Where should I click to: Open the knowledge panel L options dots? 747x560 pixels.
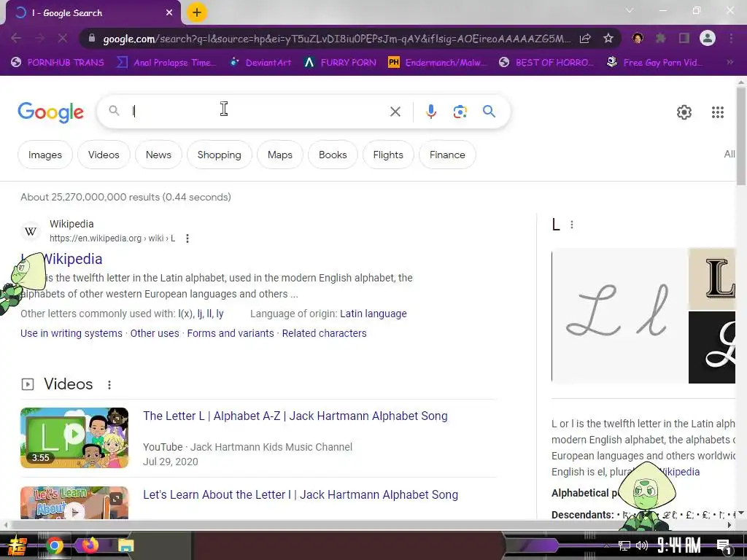572,225
